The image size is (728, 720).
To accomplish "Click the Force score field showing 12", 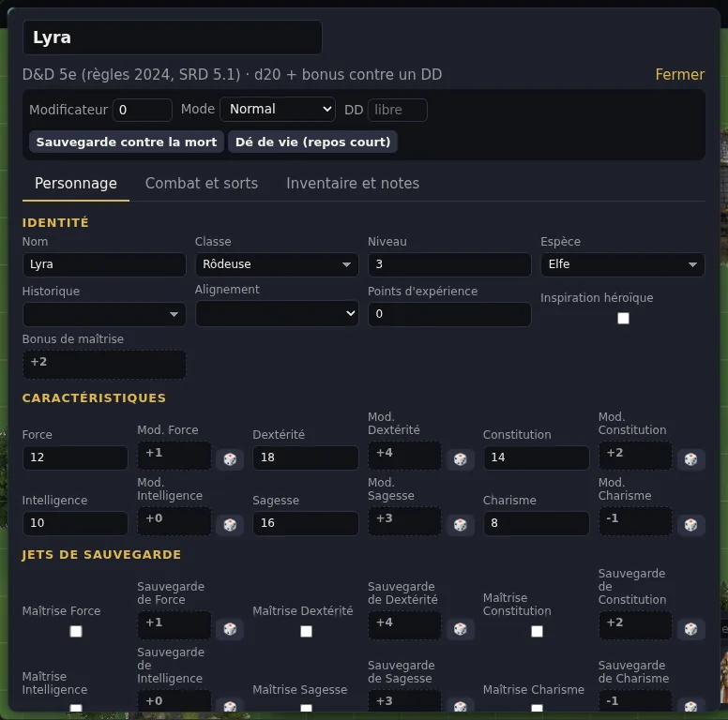I will (75, 457).
